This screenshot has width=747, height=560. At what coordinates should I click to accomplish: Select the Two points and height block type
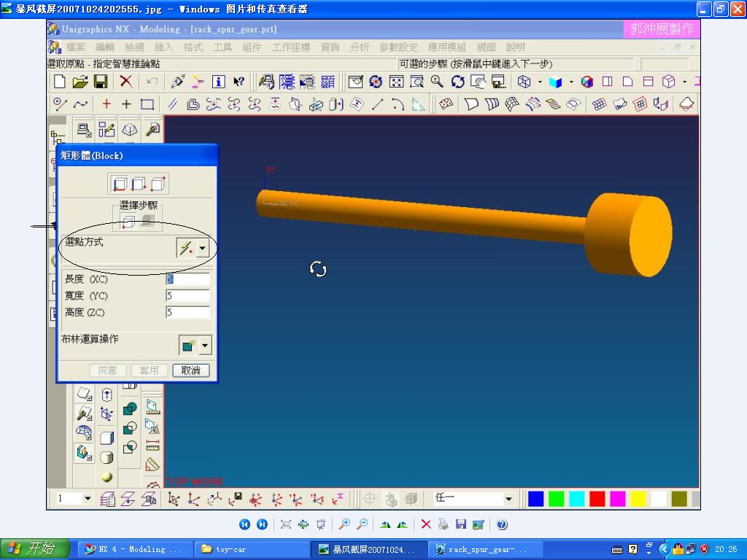[x=138, y=184]
